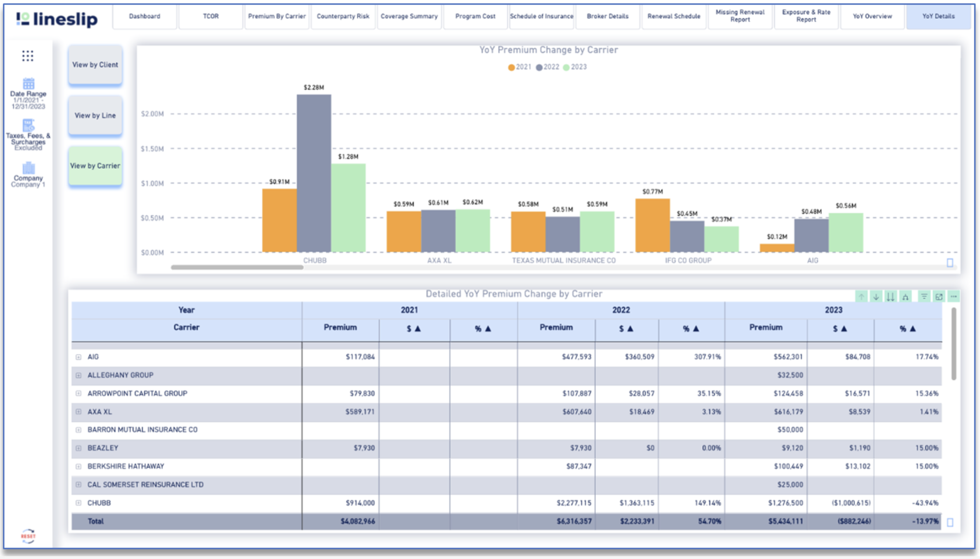Viewport: 980px width, 559px height.
Task: Open Missing Renewal Report tab
Action: (x=740, y=16)
